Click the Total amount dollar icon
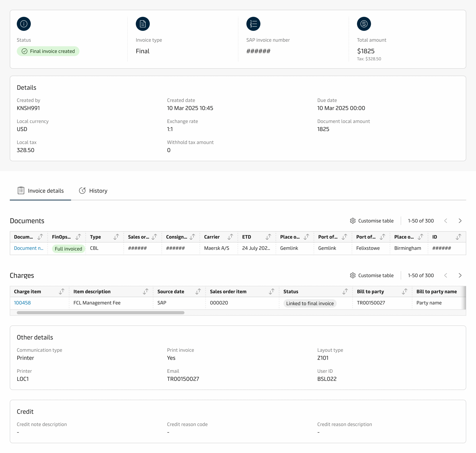476x453 pixels. coord(364,24)
